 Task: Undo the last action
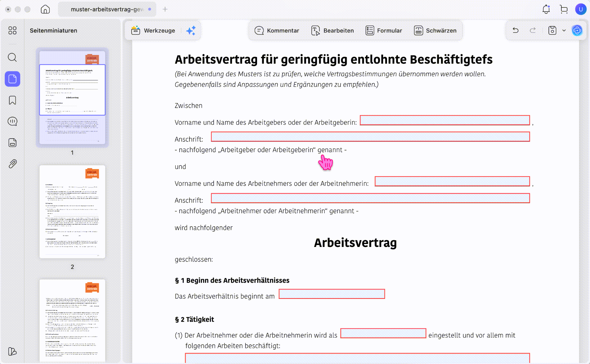click(x=516, y=30)
